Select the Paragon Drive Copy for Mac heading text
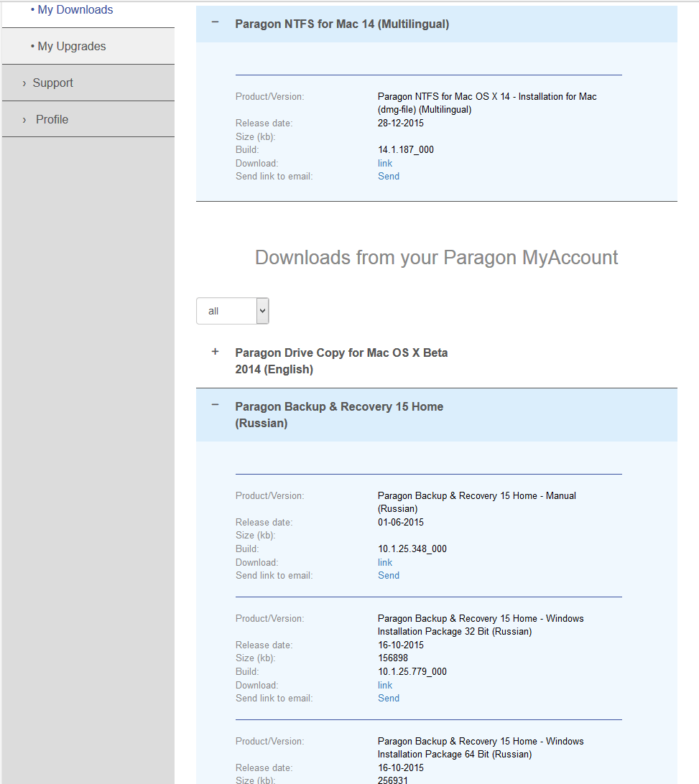The height and width of the screenshot is (784, 699). [341, 361]
